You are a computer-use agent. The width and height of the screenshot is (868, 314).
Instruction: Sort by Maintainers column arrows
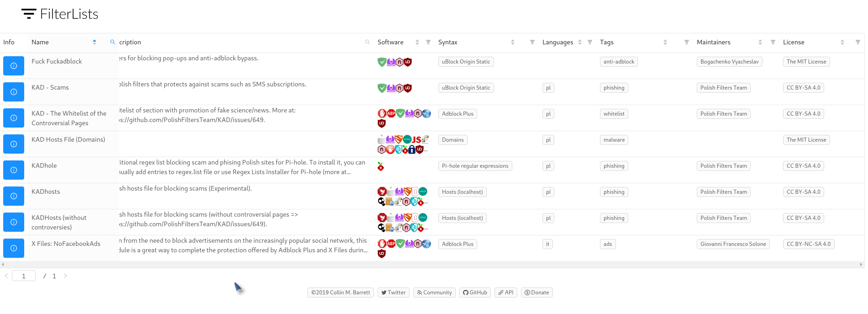click(x=760, y=42)
